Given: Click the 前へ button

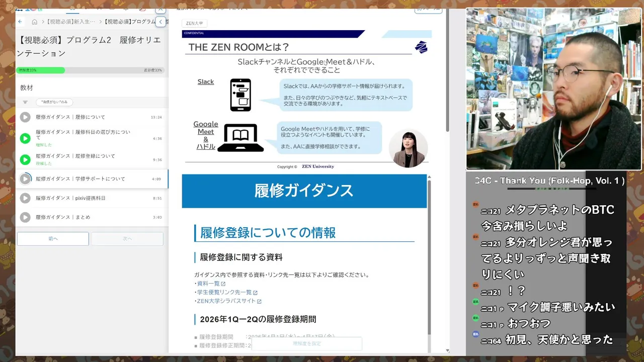Looking at the screenshot, I should point(53,239).
